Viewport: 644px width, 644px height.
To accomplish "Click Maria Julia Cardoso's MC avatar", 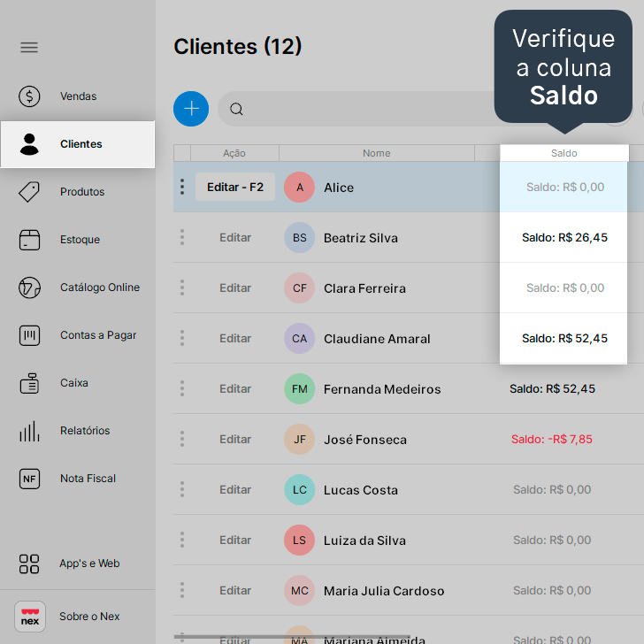I will pos(299,591).
